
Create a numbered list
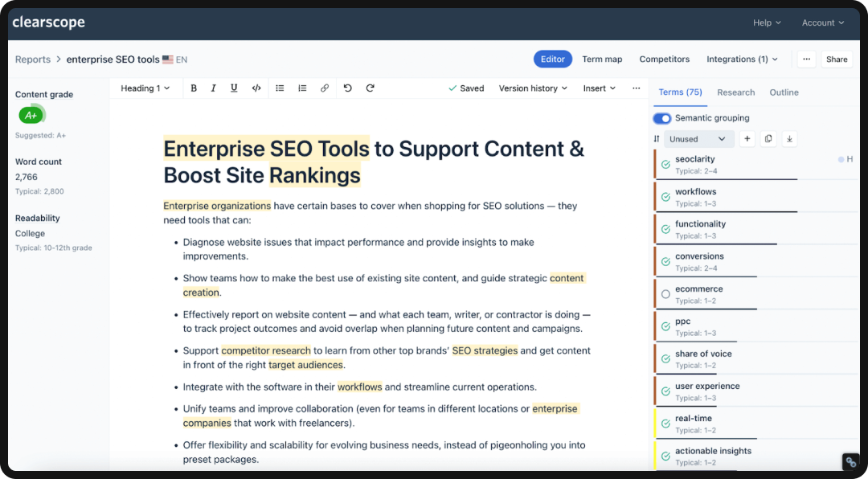[x=301, y=88]
